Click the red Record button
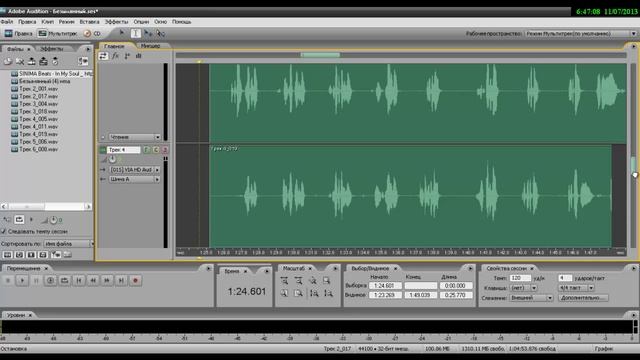 coord(136,280)
